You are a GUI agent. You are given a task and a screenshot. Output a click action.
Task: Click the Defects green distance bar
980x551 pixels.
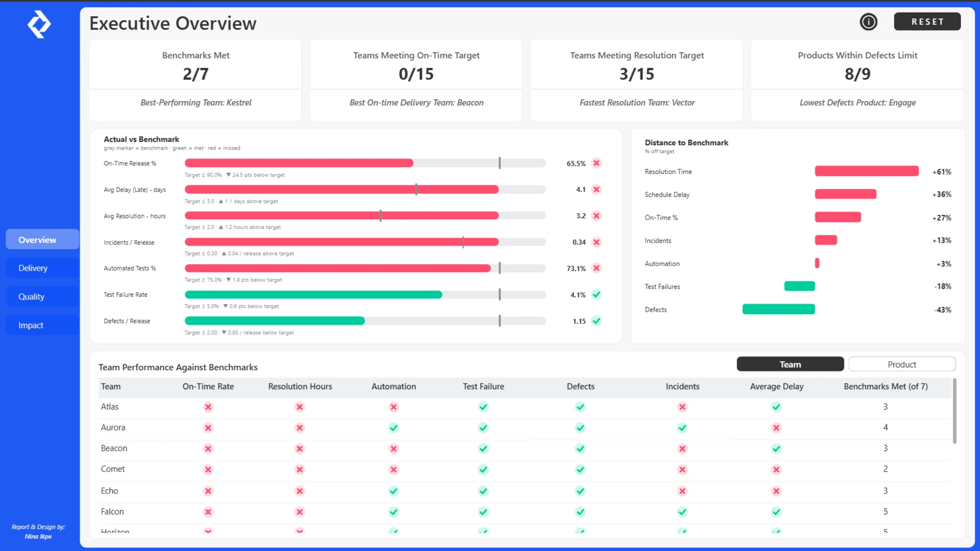click(x=778, y=309)
